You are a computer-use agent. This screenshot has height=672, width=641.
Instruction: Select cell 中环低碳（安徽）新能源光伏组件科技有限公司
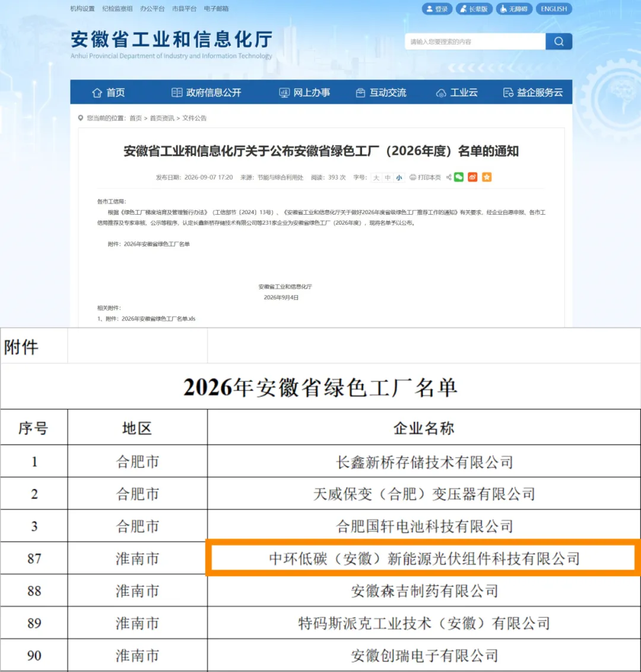(424, 559)
